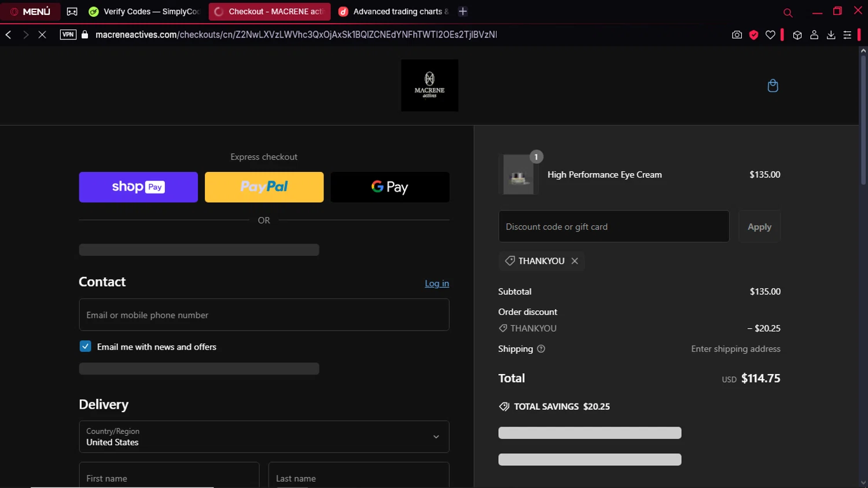Switch to Advanced trading charts tab
868x488 pixels.
point(393,12)
